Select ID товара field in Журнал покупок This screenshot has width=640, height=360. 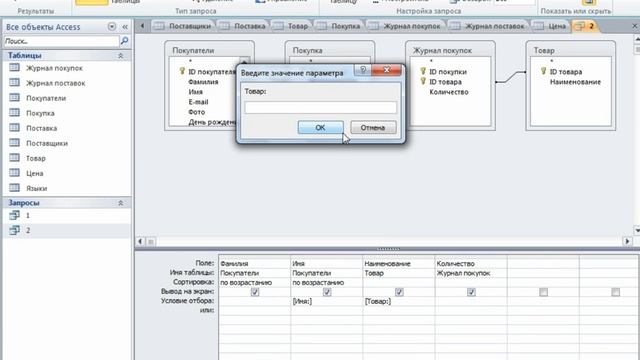point(445,82)
